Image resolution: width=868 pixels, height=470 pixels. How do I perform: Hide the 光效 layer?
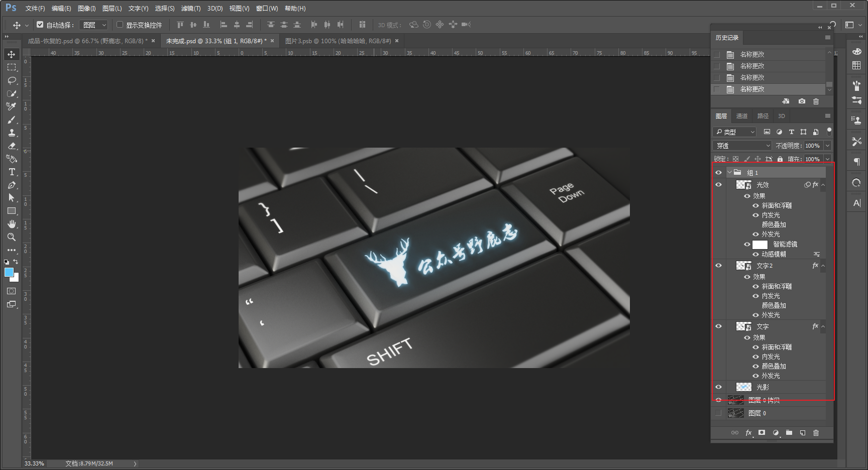[718, 185]
